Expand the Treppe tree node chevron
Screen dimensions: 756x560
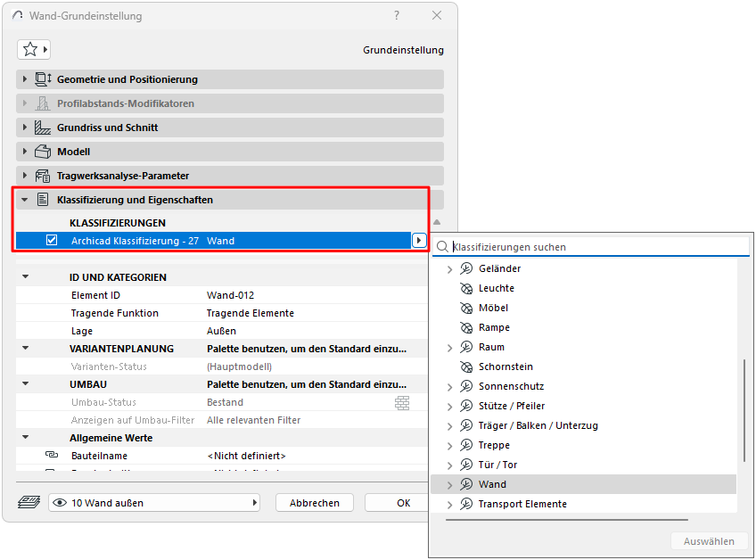pos(449,446)
